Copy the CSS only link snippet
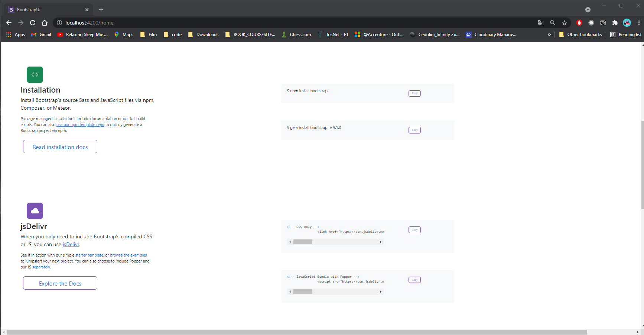644x335 pixels. pos(414,230)
